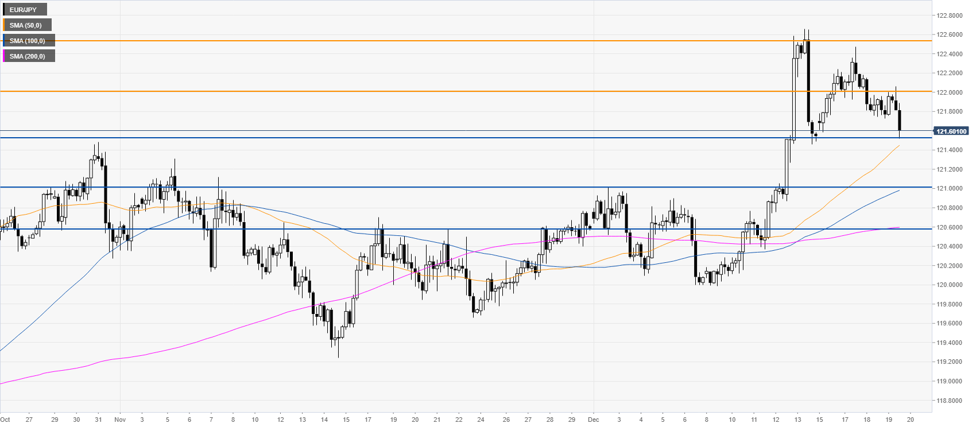Select upper orange resistance line near 122.55
The height and width of the screenshot is (427, 980).
466,41
